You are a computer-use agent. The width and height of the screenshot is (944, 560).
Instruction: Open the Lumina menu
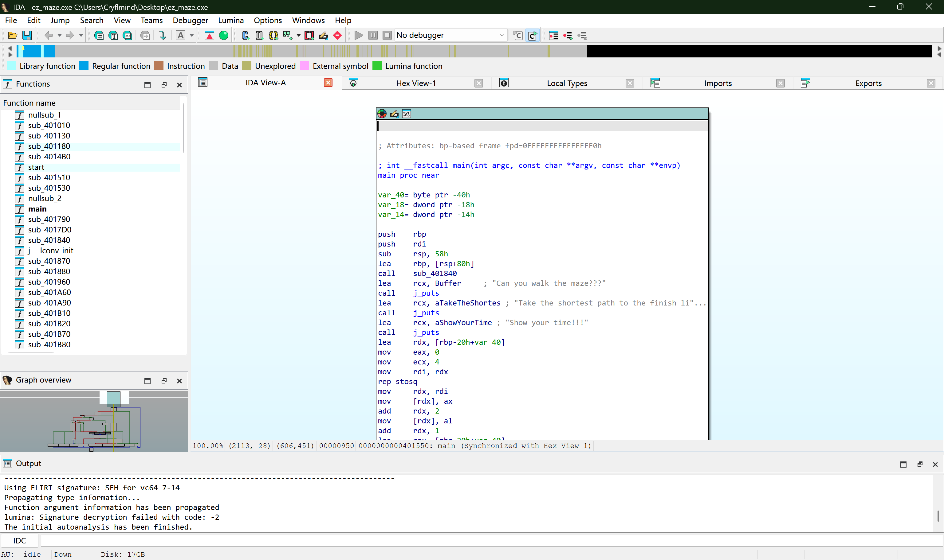point(231,20)
